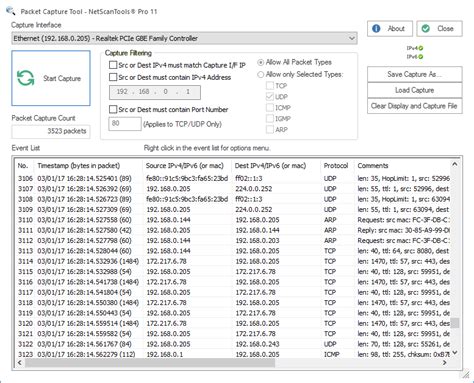Click the event list scroll up arrow

454,164
